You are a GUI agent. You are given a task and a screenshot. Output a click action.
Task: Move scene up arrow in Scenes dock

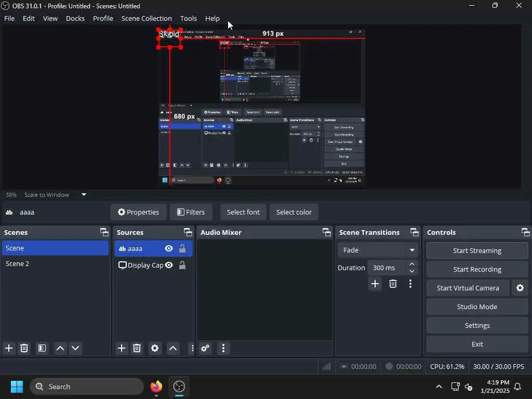[x=60, y=348]
